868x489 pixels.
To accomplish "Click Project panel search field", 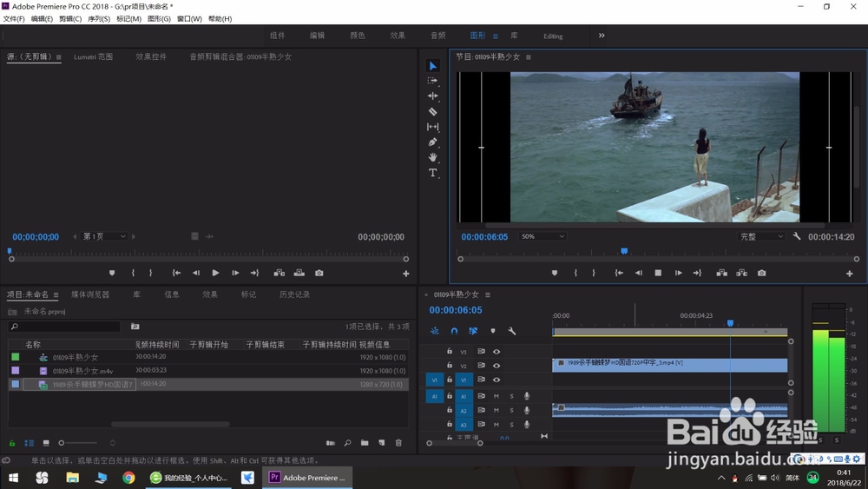I will pos(65,327).
